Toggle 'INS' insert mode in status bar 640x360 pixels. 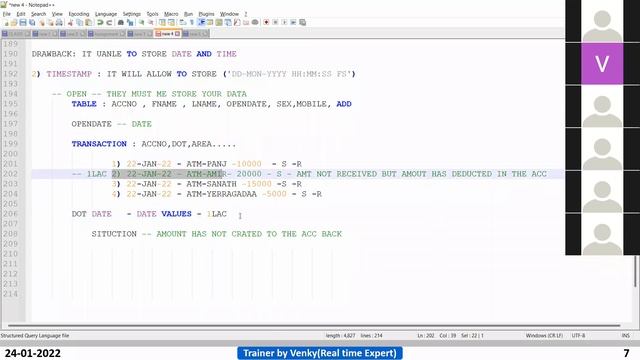[626, 336]
